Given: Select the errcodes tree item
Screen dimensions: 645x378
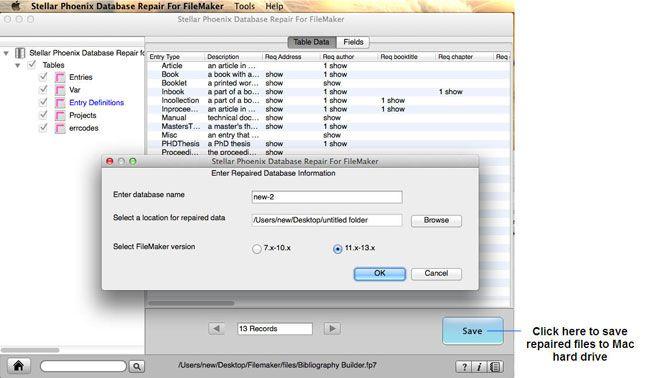Looking at the screenshot, I should tap(84, 128).
